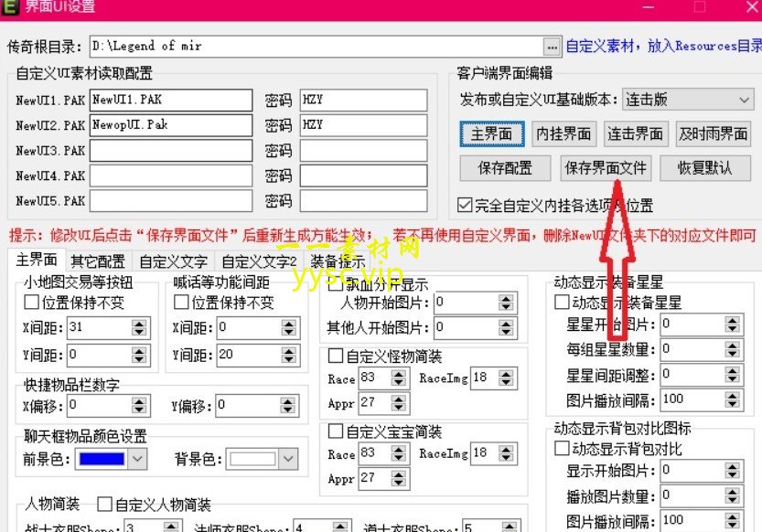
Task: Expand the 背景色 color dropdown
Action: click(287, 459)
